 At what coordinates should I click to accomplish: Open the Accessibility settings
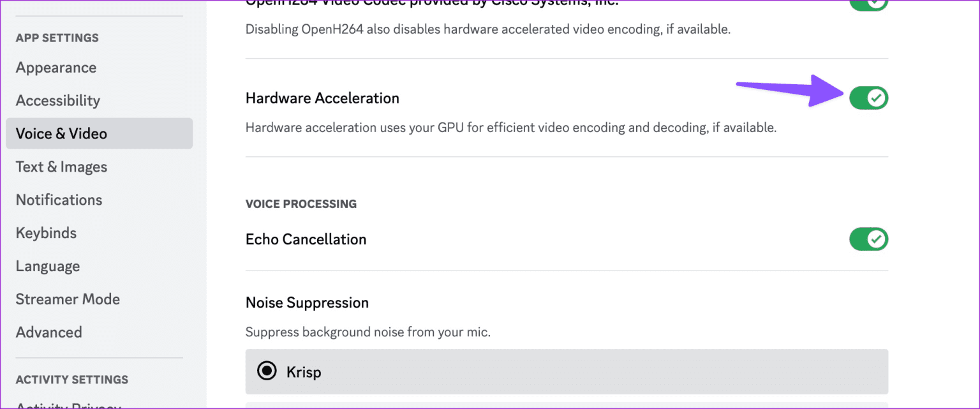58,100
